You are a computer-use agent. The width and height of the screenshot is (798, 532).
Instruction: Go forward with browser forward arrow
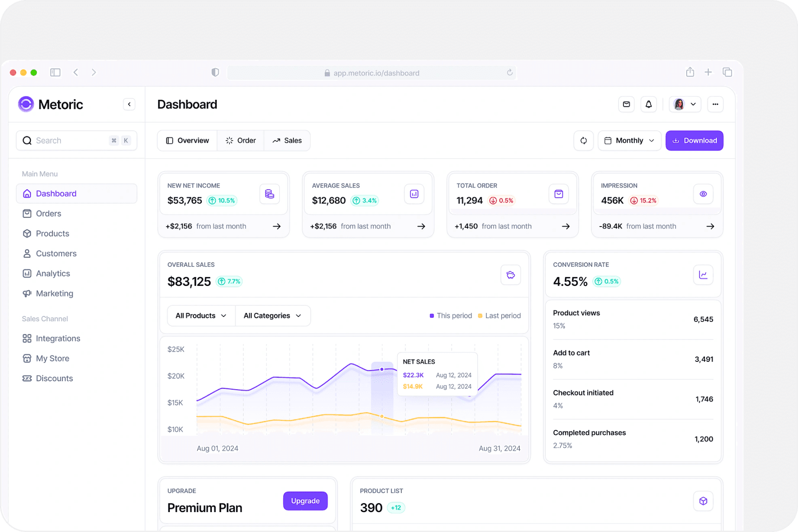(94, 72)
